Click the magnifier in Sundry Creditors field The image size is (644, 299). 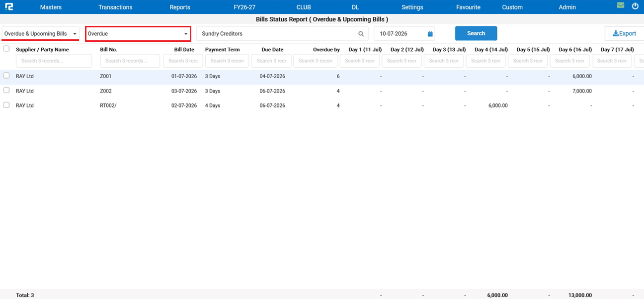[361, 34]
